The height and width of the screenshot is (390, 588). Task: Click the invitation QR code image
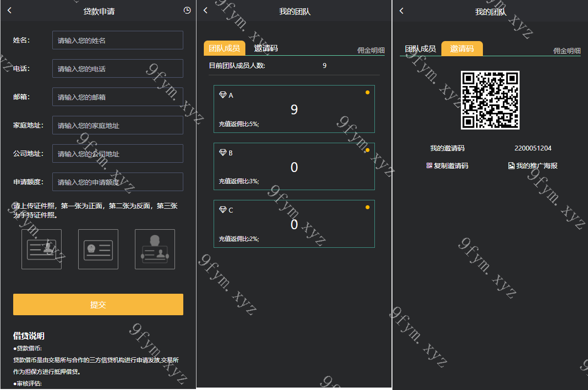point(490,100)
